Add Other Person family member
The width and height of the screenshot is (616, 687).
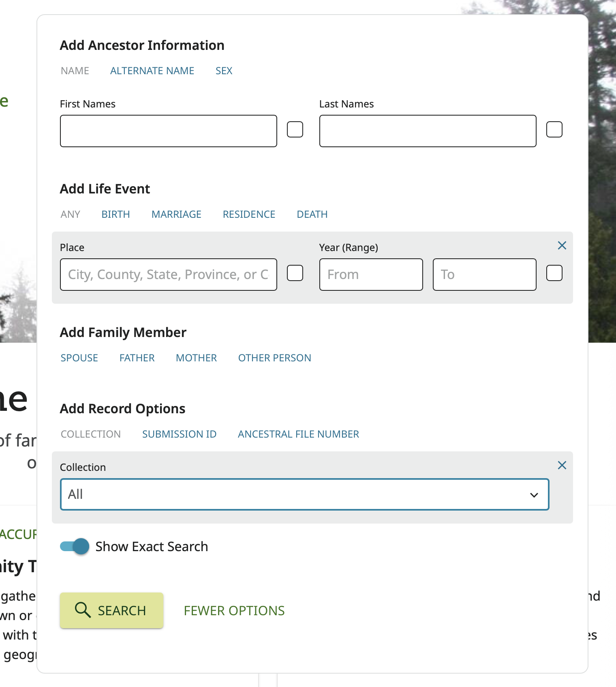click(274, 358)
